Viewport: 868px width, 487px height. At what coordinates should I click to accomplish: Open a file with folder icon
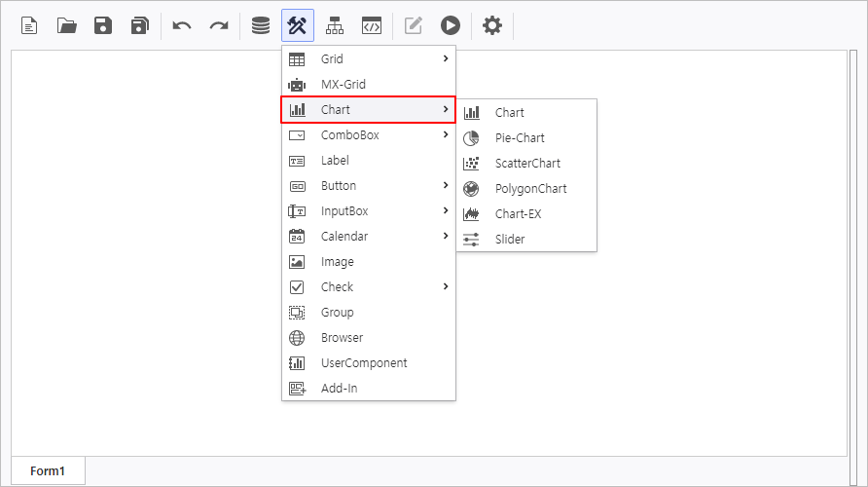[x=67, y=25]
